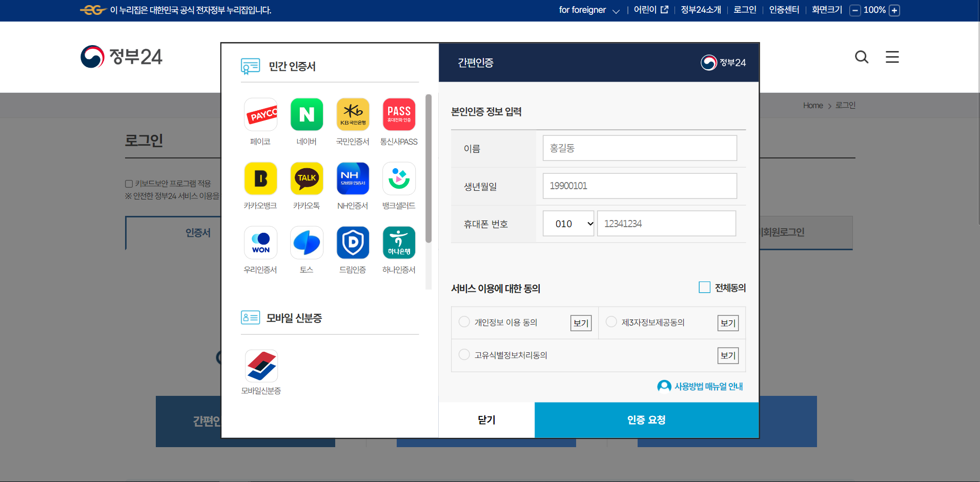This screenshot has height=482, width=980.
Task: Open the 어린이 link in top bar
Action: [x=651, y=10]
